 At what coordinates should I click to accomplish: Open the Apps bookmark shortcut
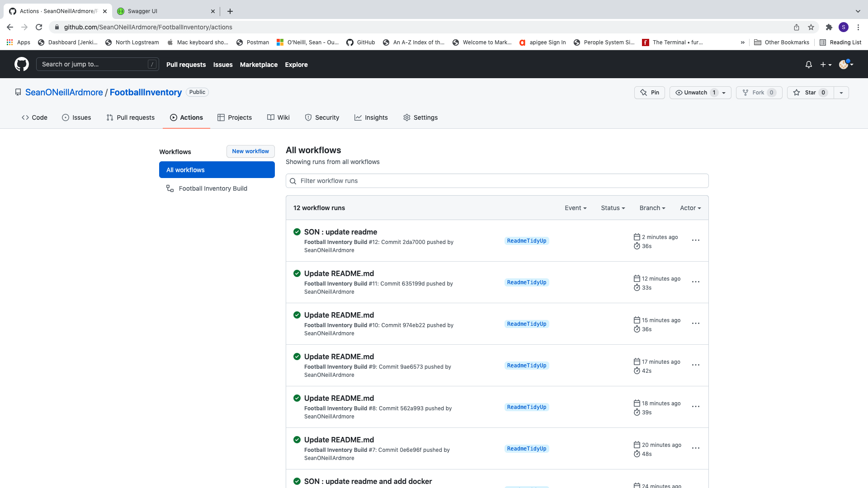[18, 42]
